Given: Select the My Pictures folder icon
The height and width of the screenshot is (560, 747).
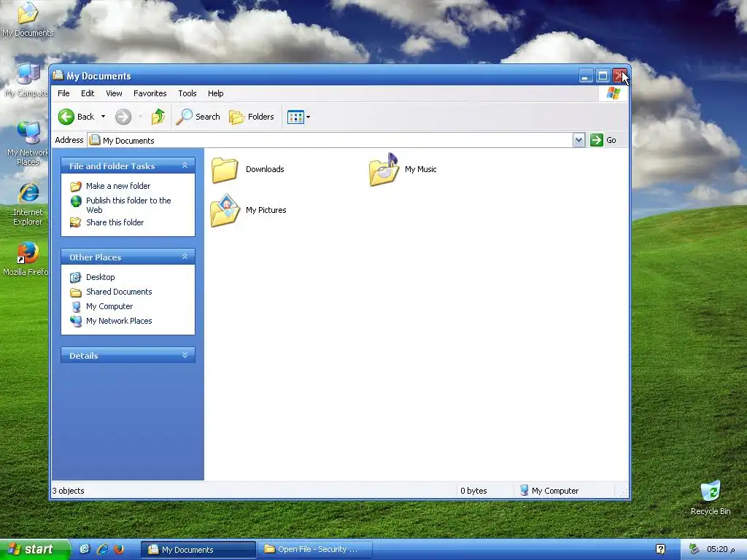Looking at the screenshot, I should point(225,211).
